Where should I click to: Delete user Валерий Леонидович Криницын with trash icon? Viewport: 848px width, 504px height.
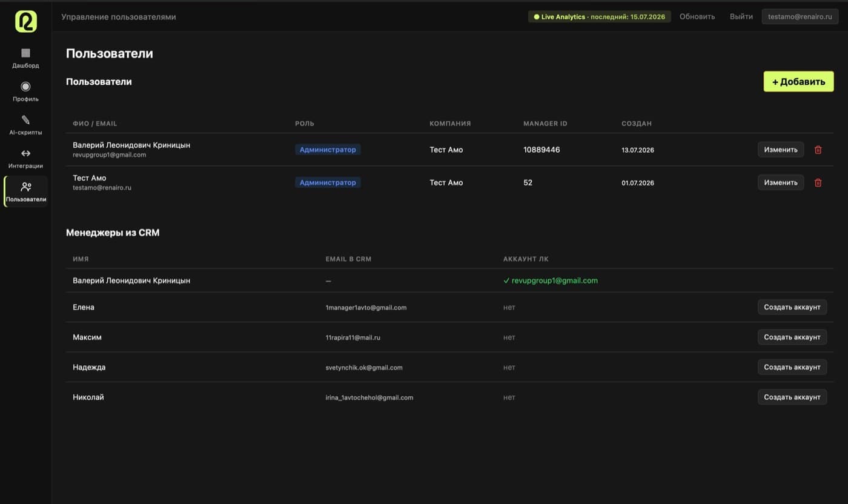pyautogui.click(x=818, y=150)
